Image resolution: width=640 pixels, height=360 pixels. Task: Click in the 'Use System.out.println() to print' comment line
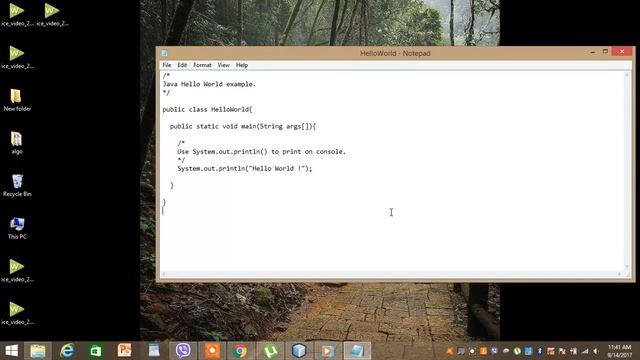point(261,152)
